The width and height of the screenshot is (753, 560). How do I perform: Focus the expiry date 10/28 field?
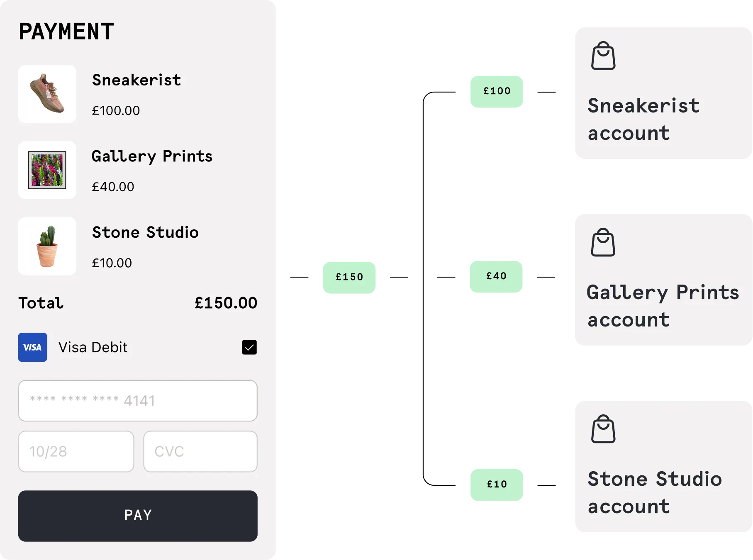pos(76,451)
